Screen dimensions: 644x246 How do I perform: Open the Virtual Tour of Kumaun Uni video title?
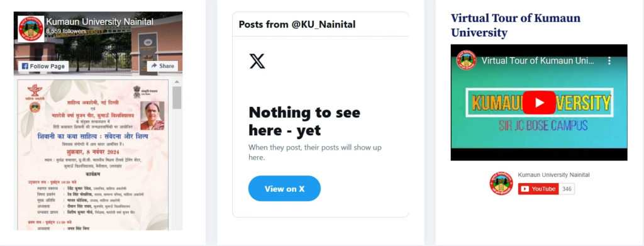pyautogui.click(x=538, y=61)
